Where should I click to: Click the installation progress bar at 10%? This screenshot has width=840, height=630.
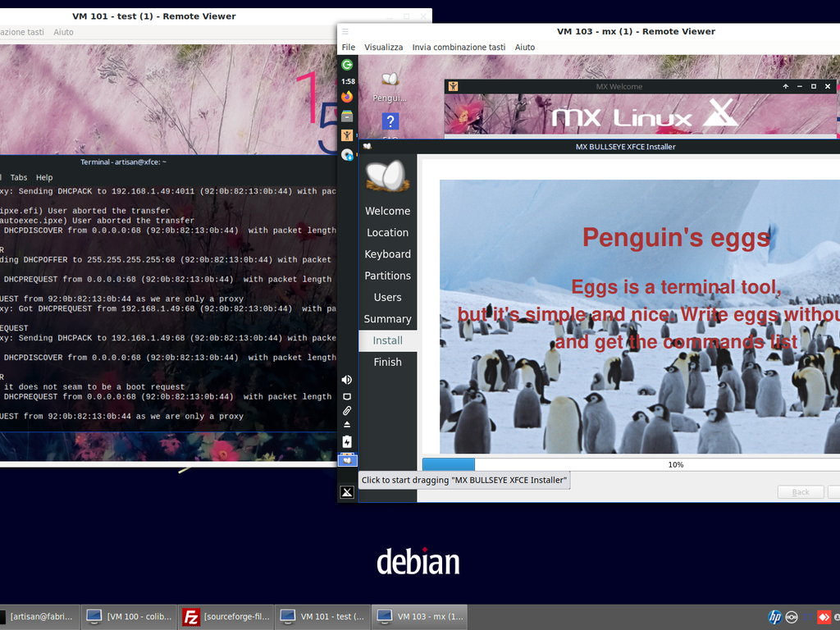click(x=631, y=464)
